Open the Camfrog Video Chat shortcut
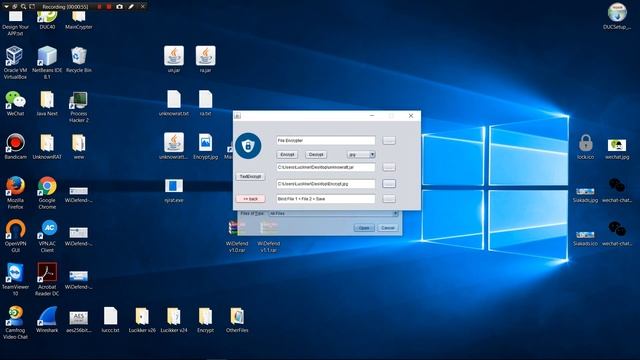640x360 pixels. point(15,322)
